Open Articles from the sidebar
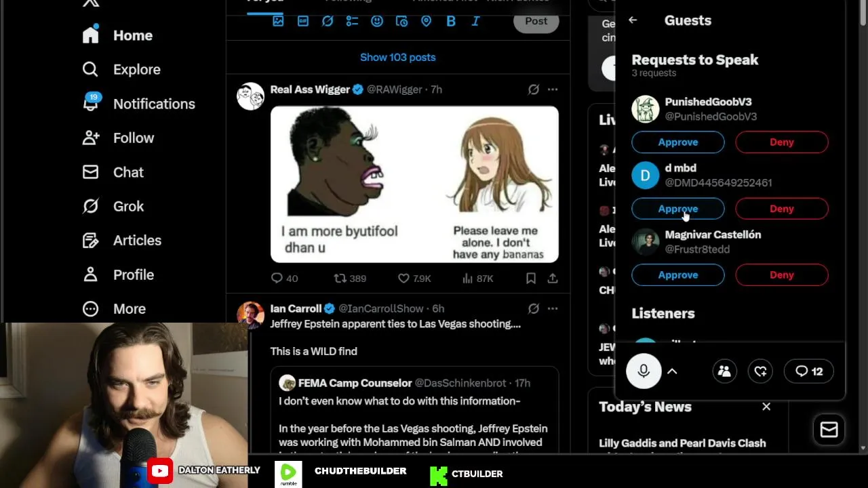868x488 pixels. point(121,240)
